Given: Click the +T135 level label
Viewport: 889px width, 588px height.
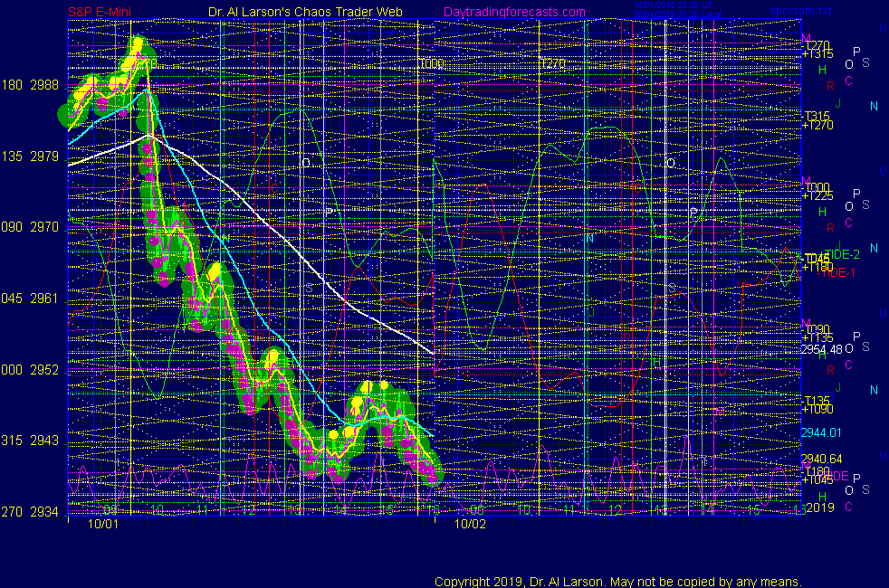Looking at the screenshot, I should click(x=817, y=338).
